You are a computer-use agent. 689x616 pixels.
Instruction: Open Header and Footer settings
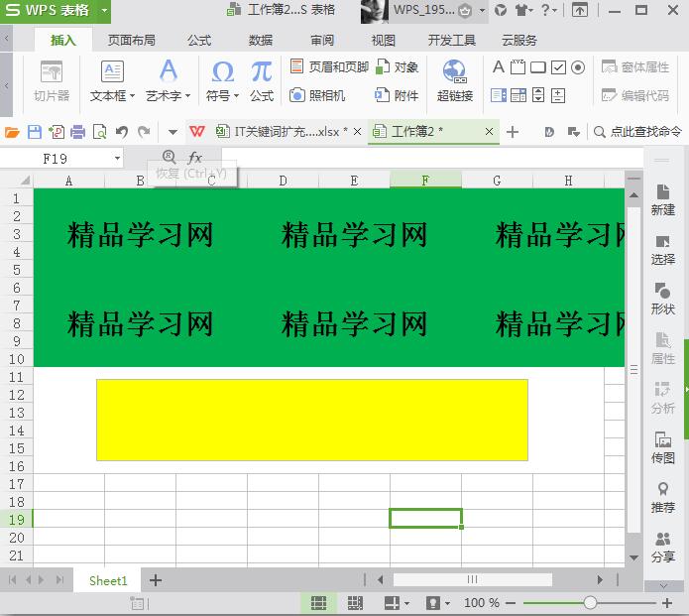(329, 66)
